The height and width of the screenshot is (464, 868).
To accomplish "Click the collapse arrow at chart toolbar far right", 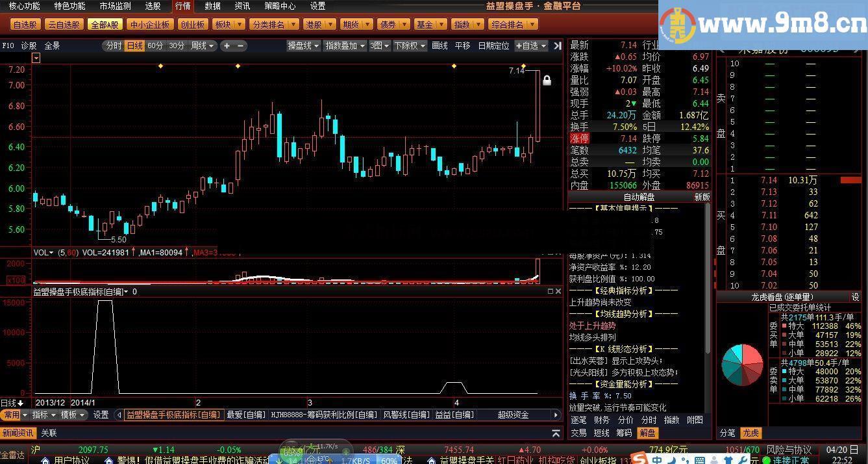I will [557, 46].
